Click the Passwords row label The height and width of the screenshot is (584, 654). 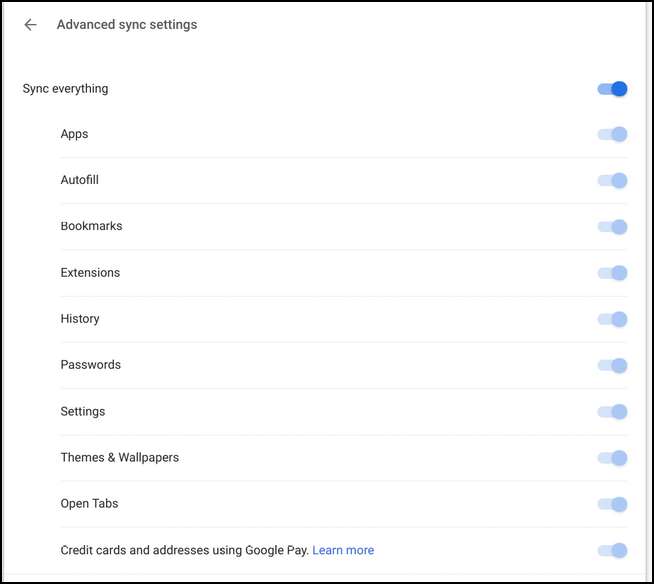tap(90, 365)
